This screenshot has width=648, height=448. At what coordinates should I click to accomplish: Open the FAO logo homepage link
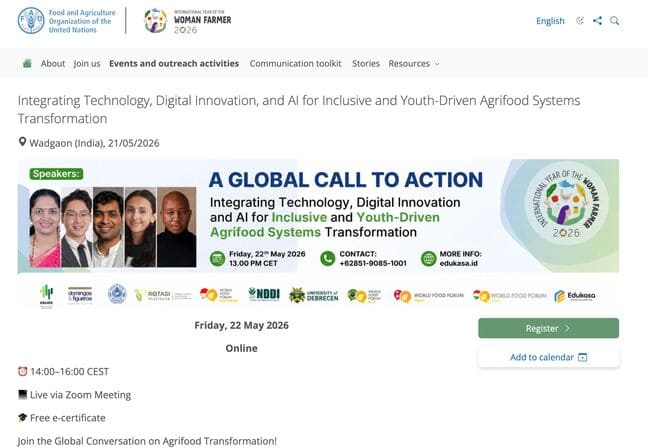(67, 21)
